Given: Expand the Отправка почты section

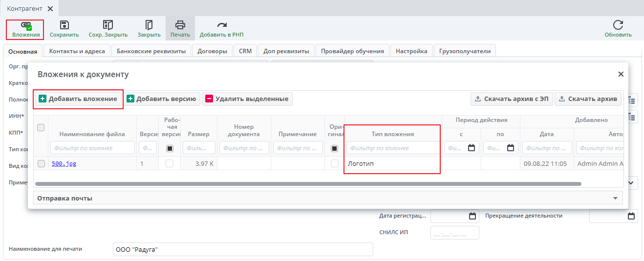Looking at the screenshot, I should [328, 198].
